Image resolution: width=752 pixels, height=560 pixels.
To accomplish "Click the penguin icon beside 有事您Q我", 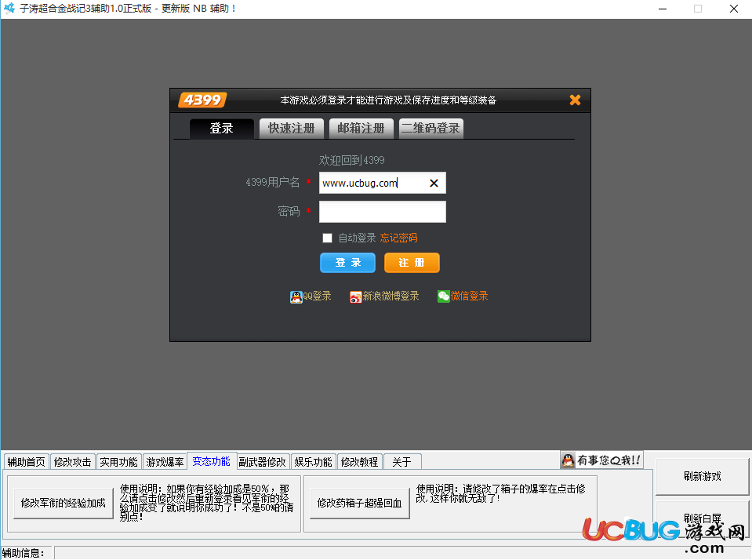I will pos(569,460).
